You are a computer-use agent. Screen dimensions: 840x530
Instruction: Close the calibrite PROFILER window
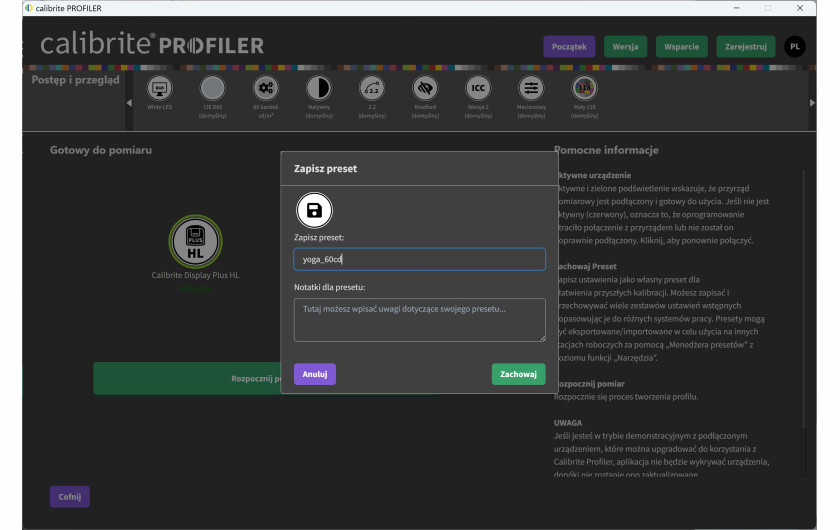800,8
